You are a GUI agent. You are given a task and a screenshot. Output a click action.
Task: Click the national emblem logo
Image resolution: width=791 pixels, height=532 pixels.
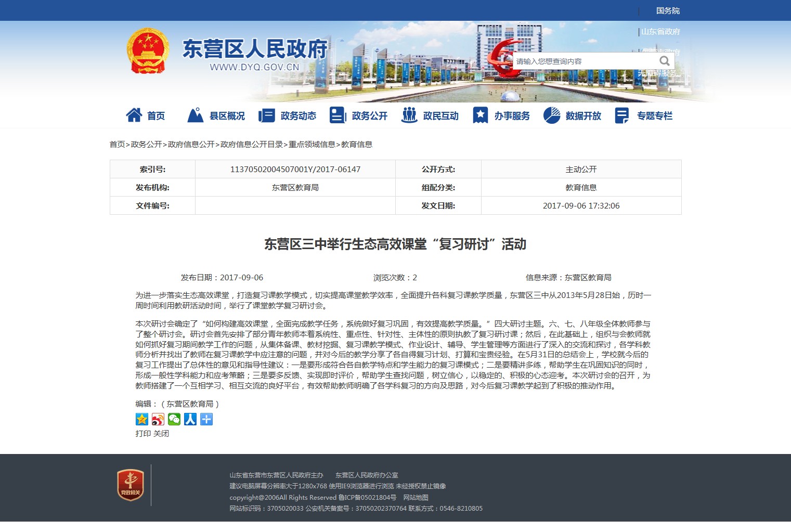148,51
